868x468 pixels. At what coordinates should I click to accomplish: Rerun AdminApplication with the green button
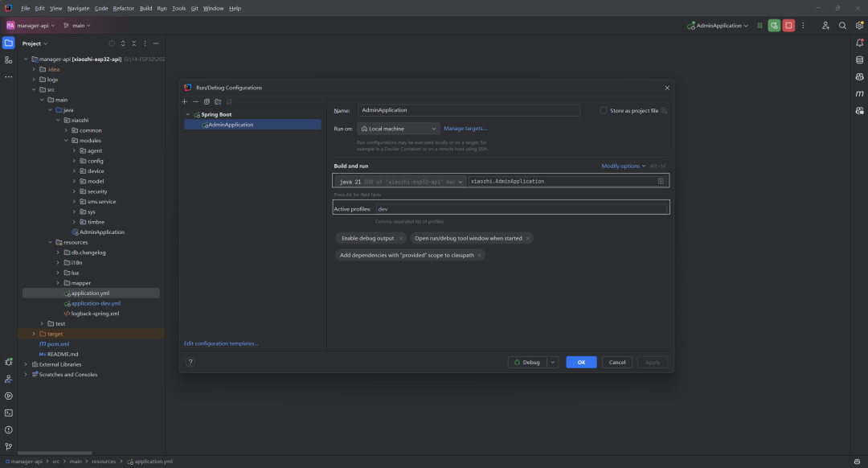click(x=774, y=26)
